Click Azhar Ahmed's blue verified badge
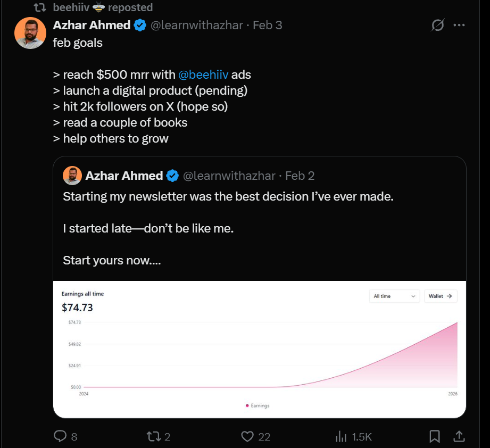490x448 pixels. click(139, 24)
